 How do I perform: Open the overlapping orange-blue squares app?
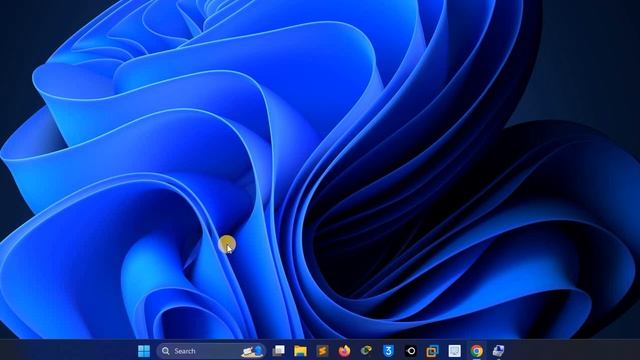tap(433, 351)
